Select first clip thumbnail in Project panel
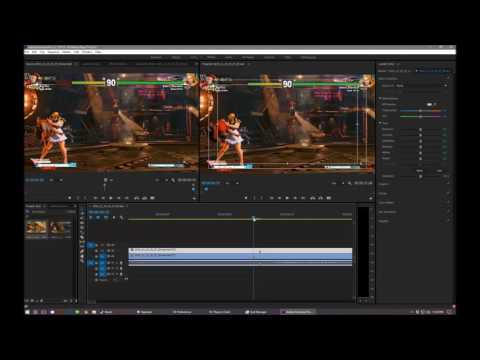Viewport: 480px width, 360px height. click(x=37, y=226)
